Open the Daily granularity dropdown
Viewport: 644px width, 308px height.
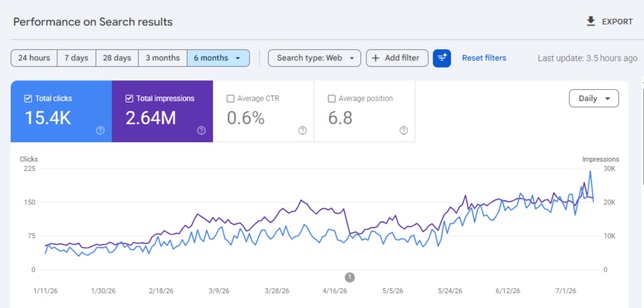[594, 98]
